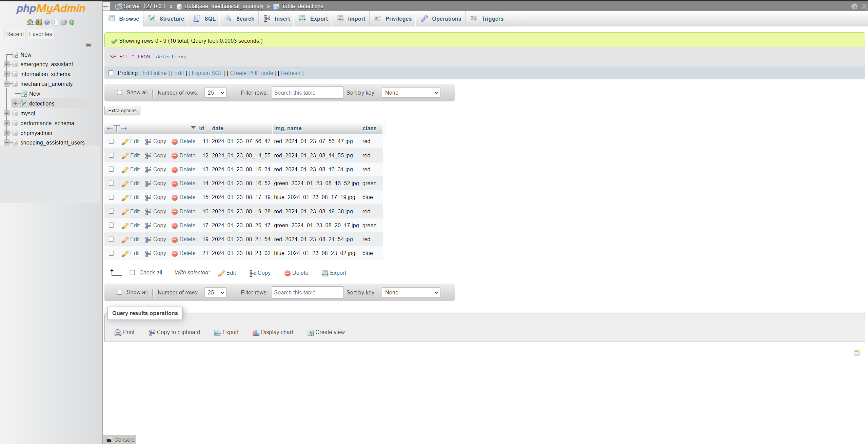Viewport: 868px width, 444px height.
Task: Open the Sort by key dropdown
Action: (411, 92)
